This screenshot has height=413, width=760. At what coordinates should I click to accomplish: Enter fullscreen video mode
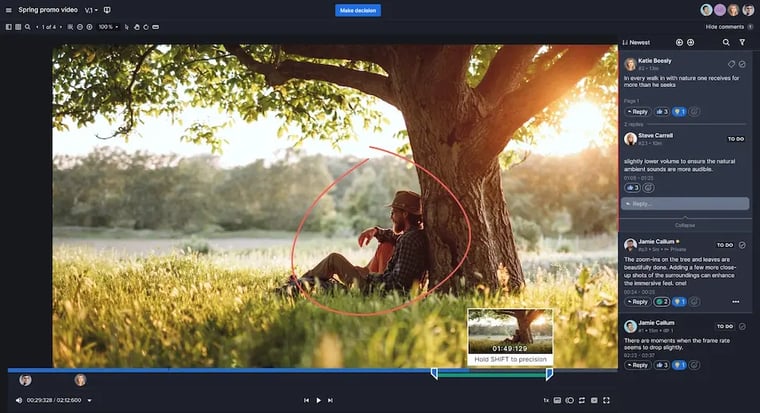[x=607, y=400]
